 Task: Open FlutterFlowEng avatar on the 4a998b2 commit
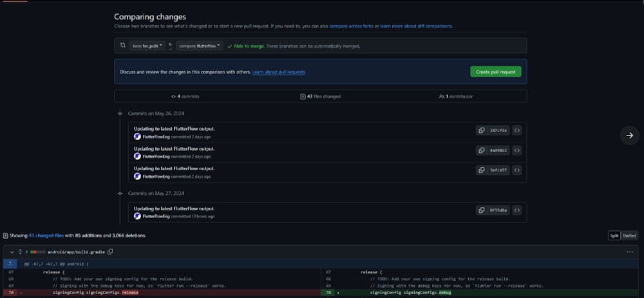[x=138, y=156]
